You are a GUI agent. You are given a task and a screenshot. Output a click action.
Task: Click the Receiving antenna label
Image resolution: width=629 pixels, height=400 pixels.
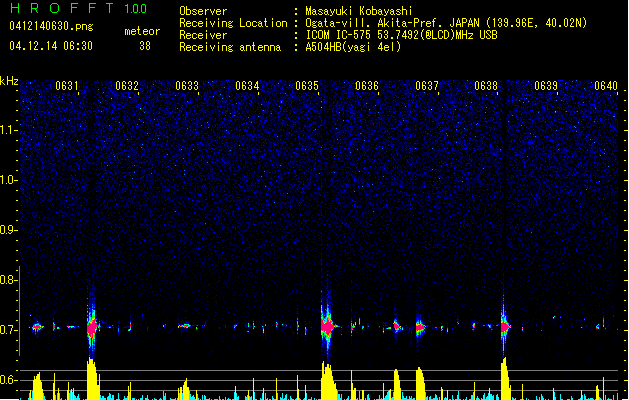[x=230, y=47]
